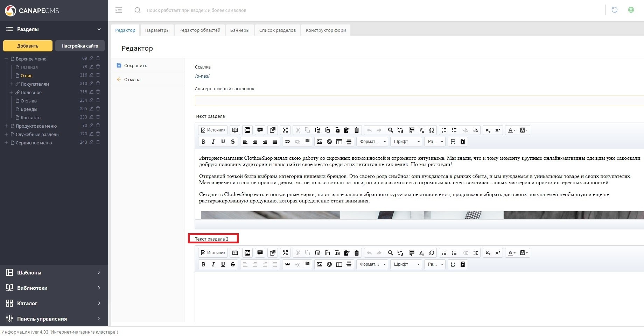
Task: Click the refresh icon in top header
Action: pos(614,10)
